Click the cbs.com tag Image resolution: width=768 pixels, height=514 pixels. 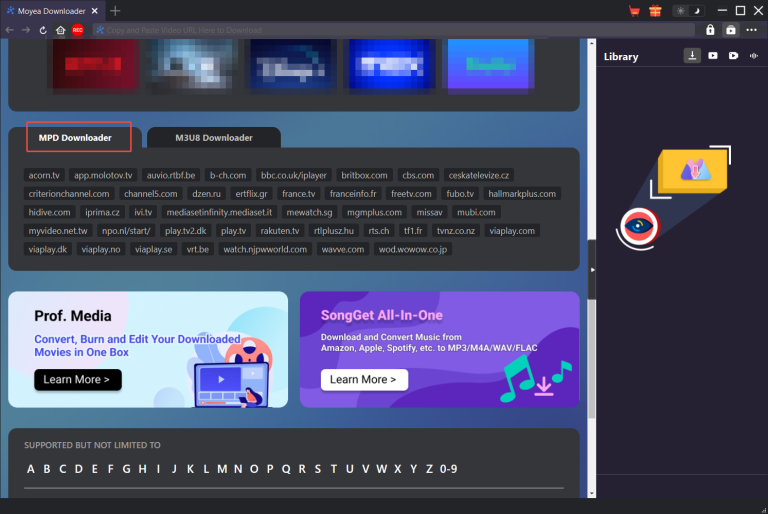pyautogui.click(x=418, y=175)
